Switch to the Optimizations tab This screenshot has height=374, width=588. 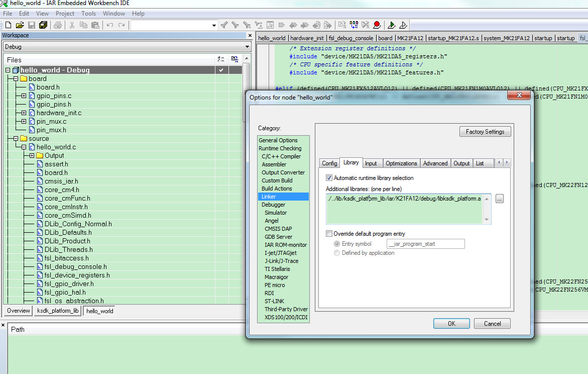click(x=401, y=163)
